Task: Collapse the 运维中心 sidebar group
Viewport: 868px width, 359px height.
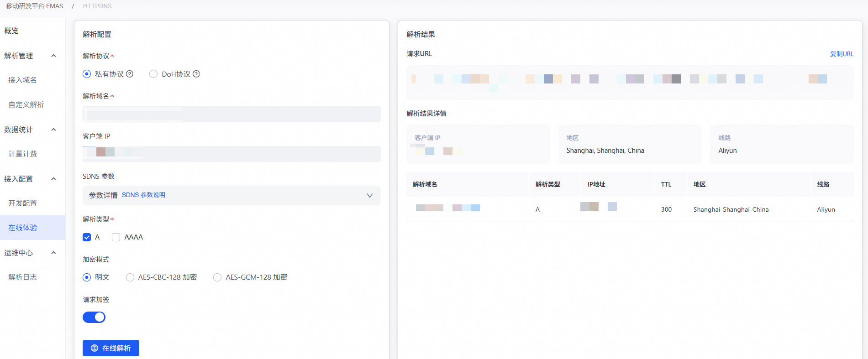Action: 53,253
